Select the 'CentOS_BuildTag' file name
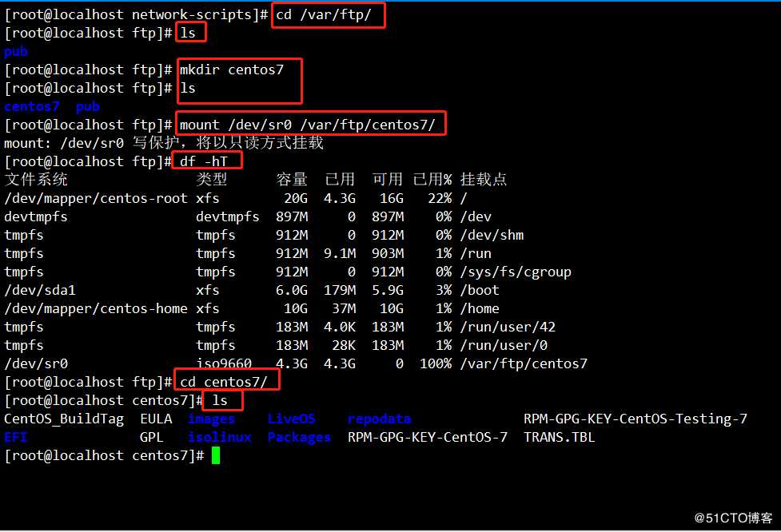This screenshot has width=781, height=532. [64, 419]
